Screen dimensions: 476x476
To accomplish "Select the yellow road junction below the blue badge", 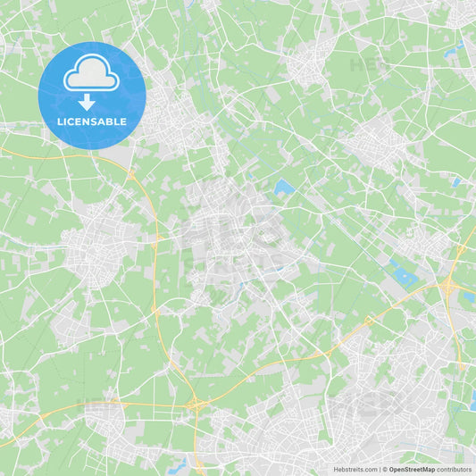I will point(131,174).
